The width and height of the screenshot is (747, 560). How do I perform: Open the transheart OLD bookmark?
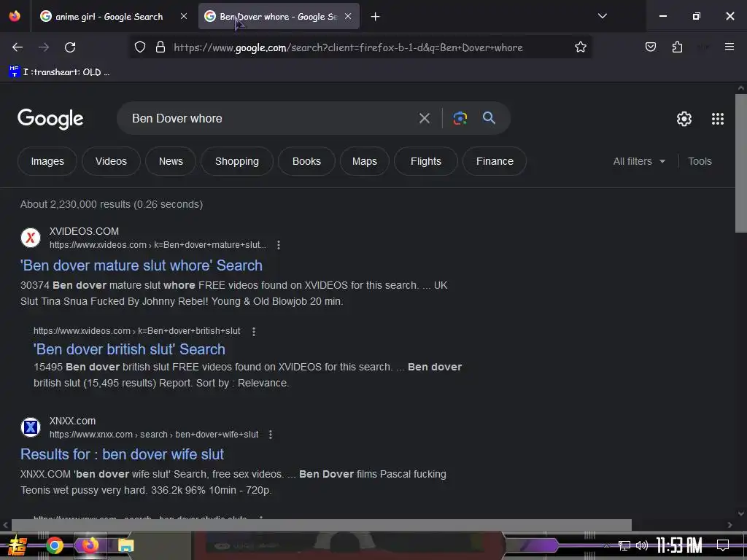coord(59,72)
